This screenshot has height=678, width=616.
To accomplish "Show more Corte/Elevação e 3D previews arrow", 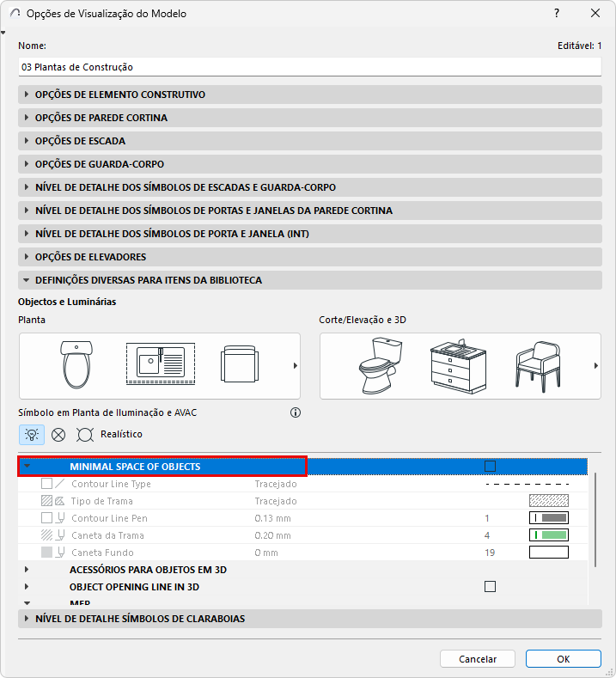I will [596, 366].
